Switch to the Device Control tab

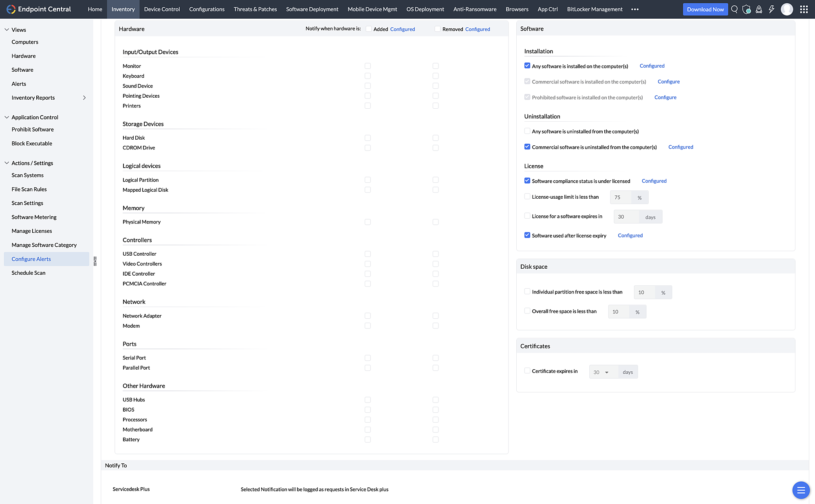pos(162,9)
